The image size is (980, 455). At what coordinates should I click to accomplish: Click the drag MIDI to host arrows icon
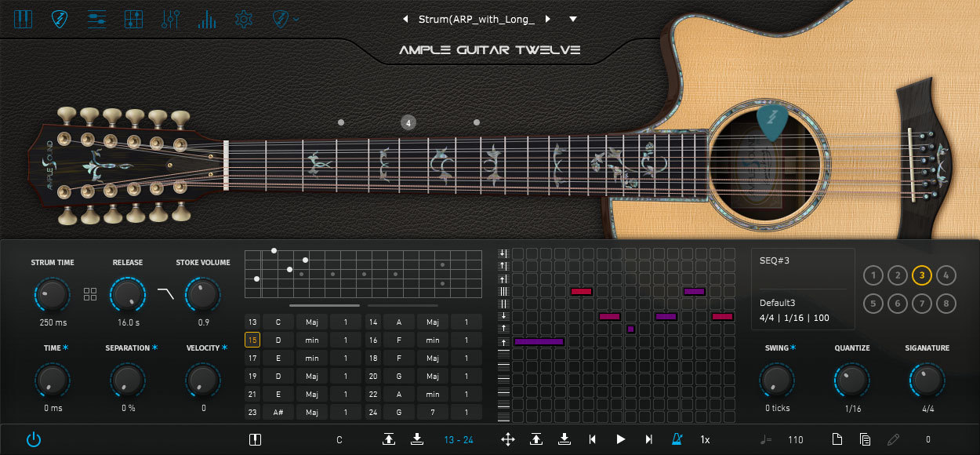click(507, 439)
